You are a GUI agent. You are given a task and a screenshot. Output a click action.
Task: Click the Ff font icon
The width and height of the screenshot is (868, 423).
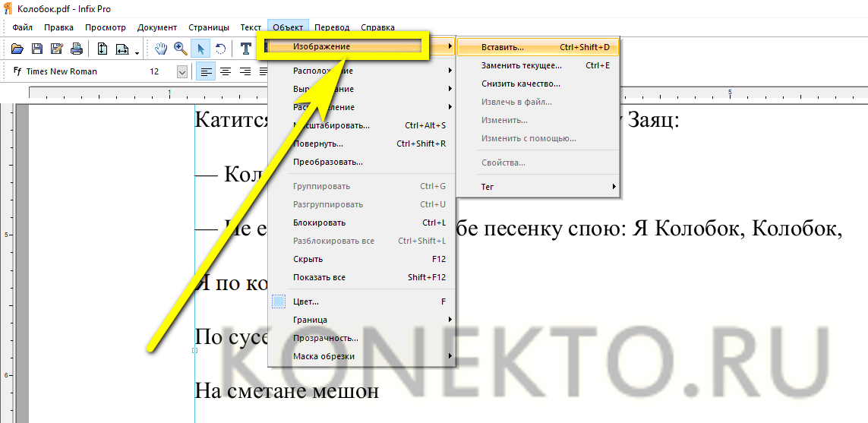click(x=17, y=71)
